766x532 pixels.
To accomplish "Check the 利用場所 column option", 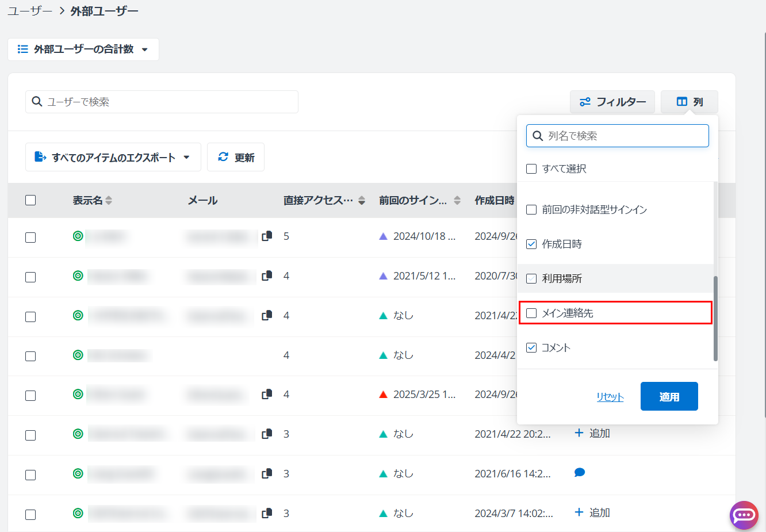I will point(531,278).
